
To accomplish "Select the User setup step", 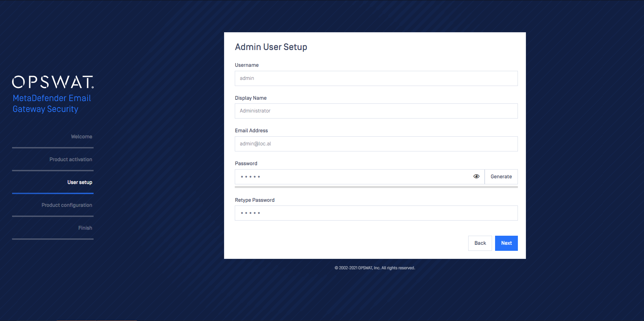I will click(x=80, y=182).
